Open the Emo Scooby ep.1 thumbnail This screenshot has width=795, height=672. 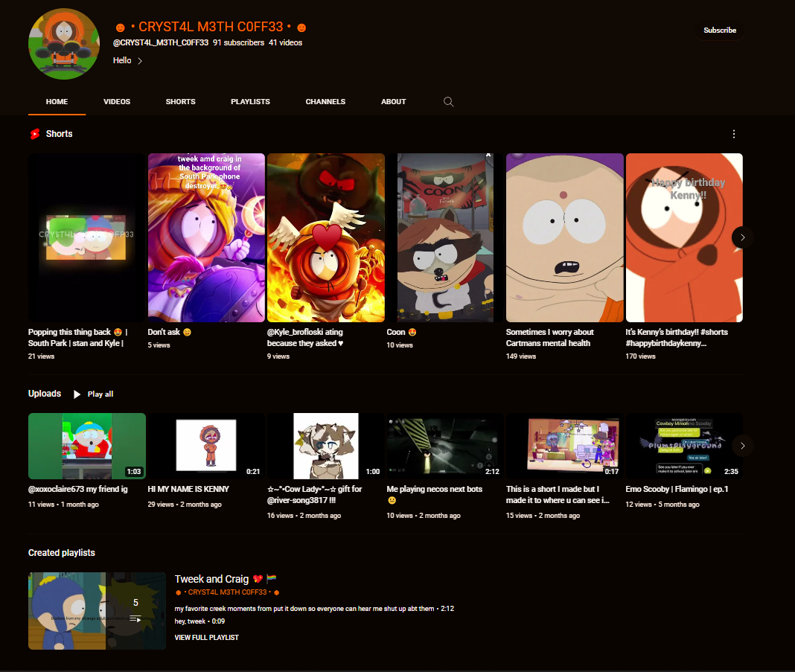684,446
